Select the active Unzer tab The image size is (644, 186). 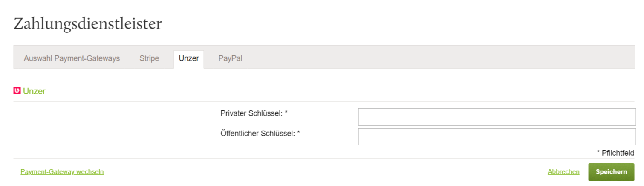point(189,59)
